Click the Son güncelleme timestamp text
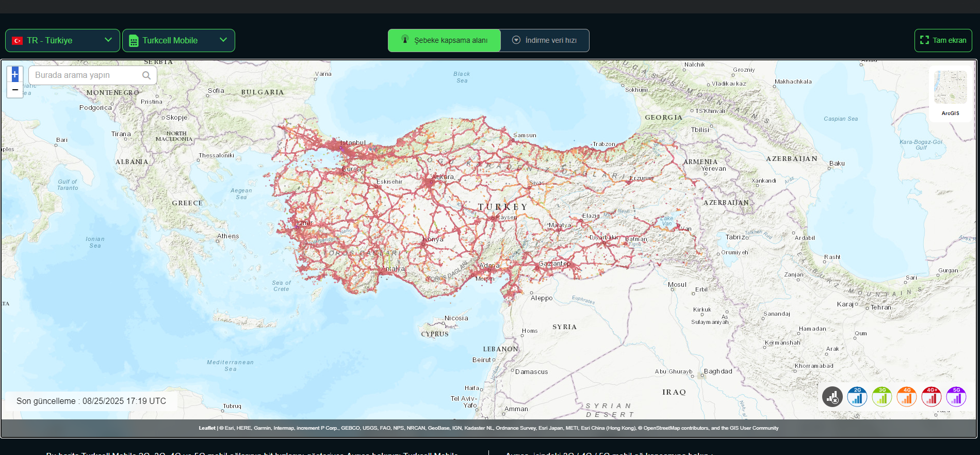980x455 pixels. (91, 401)
